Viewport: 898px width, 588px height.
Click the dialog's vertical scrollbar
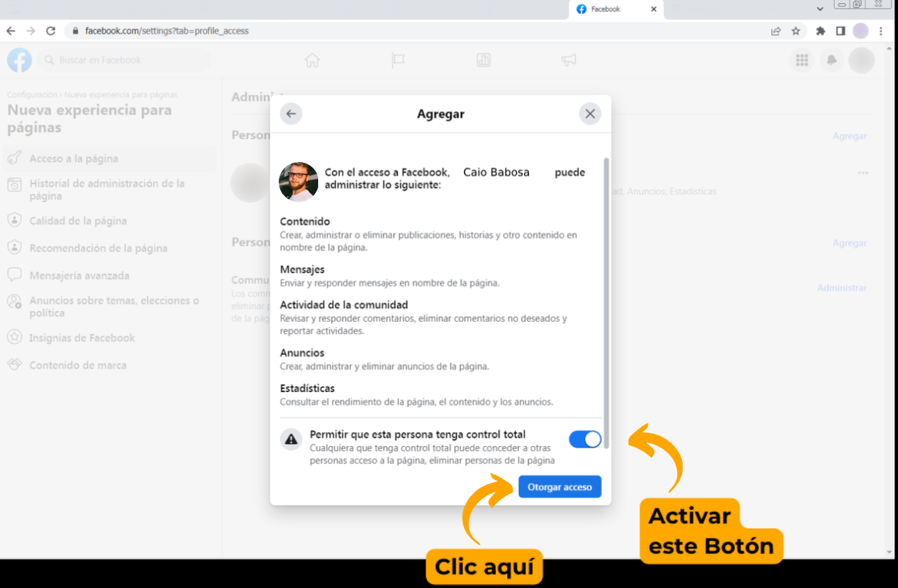(606, 301)
